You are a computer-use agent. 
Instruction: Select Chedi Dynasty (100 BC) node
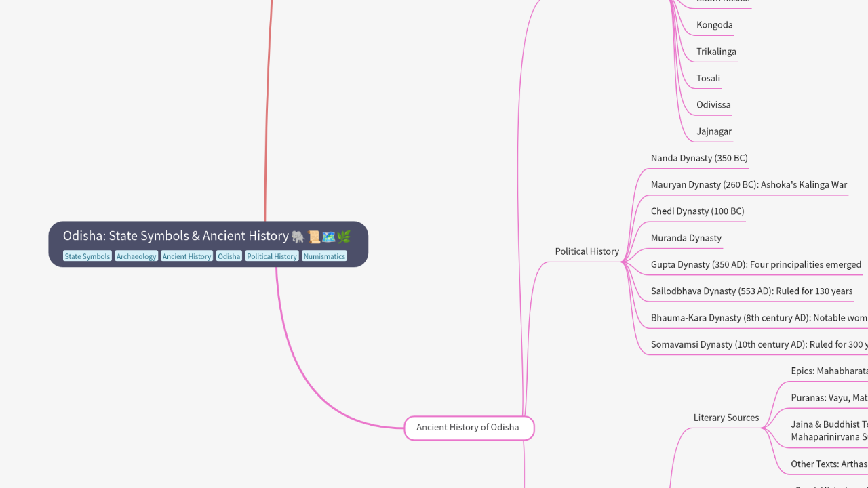(x=697, y=211)
